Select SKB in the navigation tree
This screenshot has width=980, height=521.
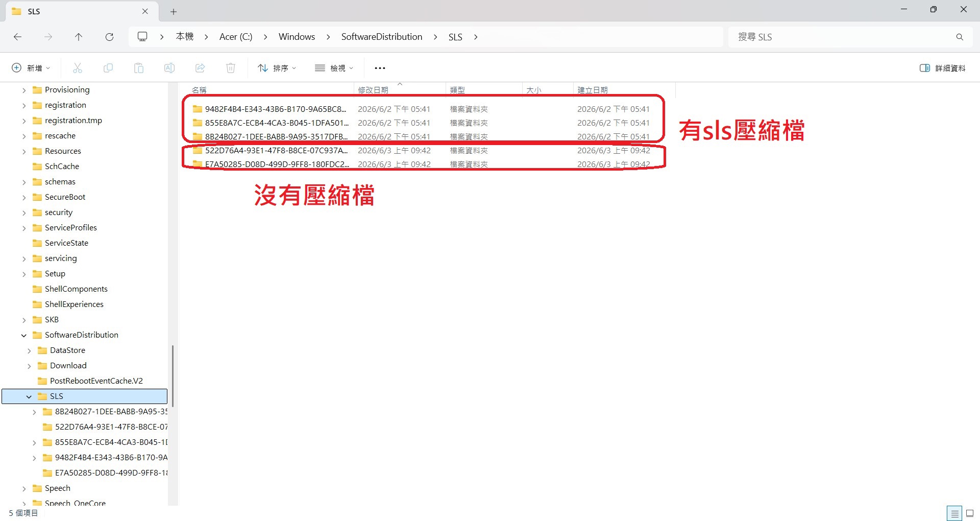tap(52, 319)
